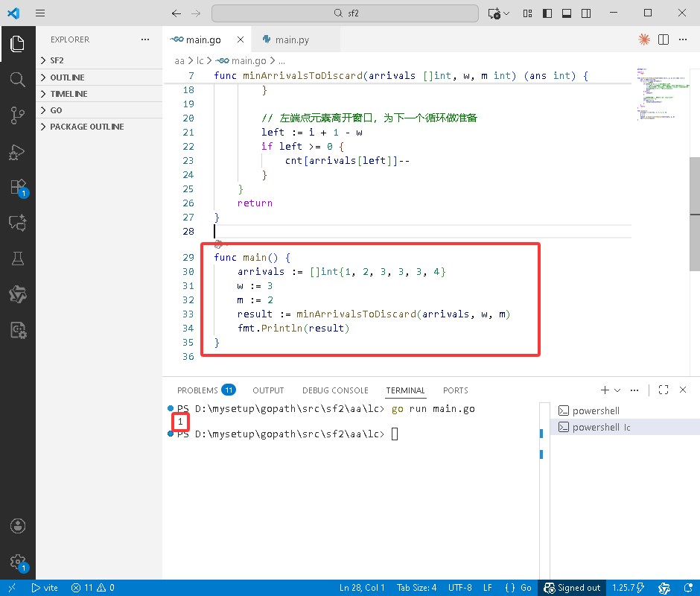
Task: Click the Customize Layout icon
Action: 527,13
